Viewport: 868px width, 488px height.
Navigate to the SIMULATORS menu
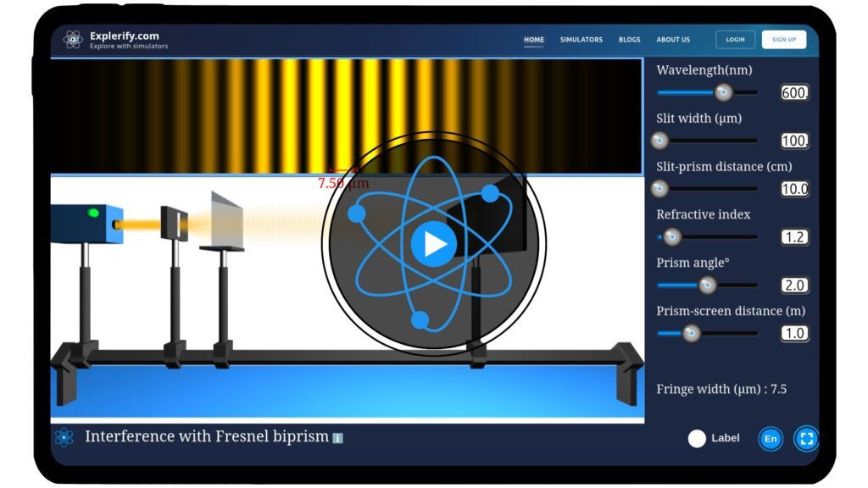point(581,39)
